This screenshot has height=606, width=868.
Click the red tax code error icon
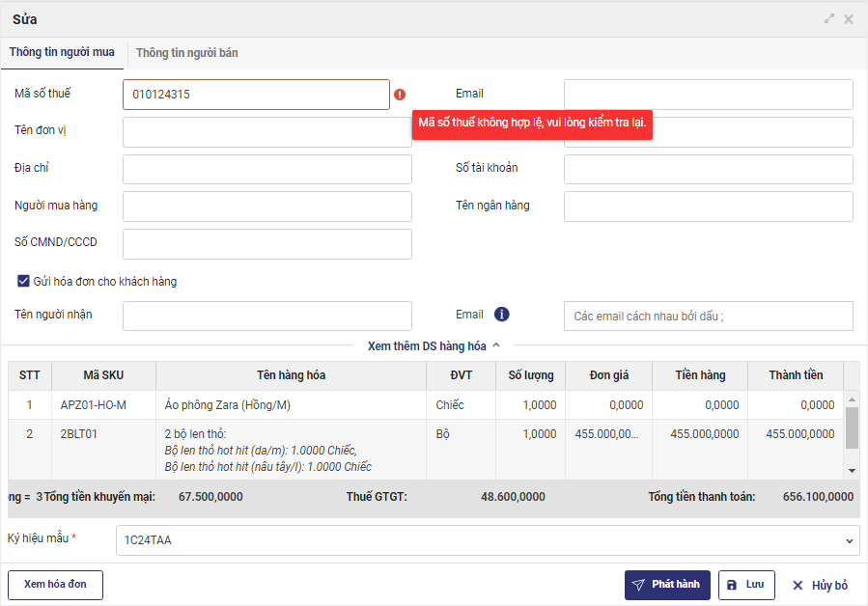400,95
